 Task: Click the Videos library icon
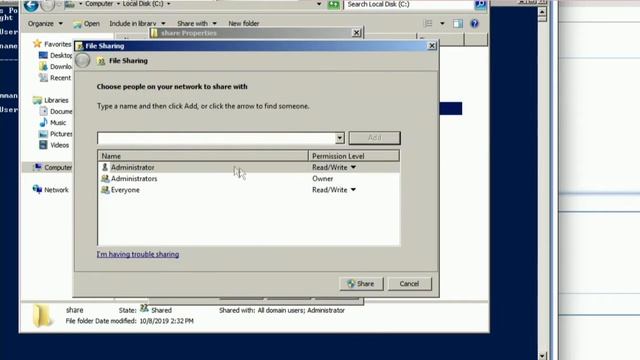pos(43,145)
